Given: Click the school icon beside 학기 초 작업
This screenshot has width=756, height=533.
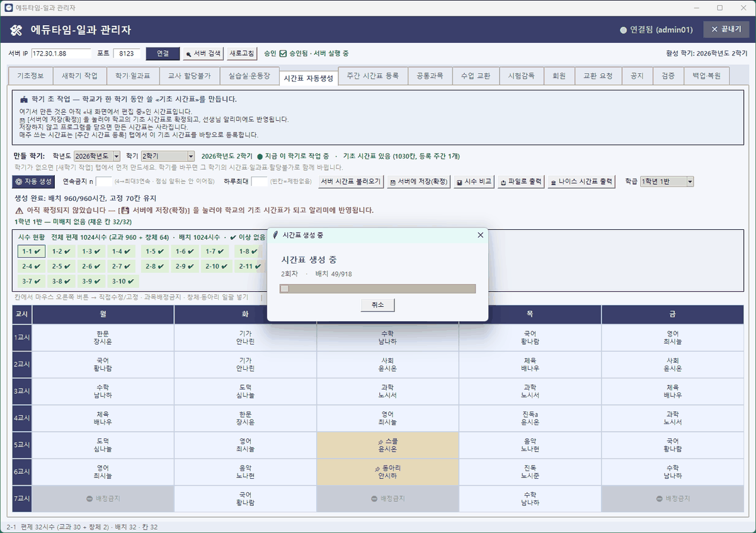Looking at the screenshot, I should click(24, 100).
